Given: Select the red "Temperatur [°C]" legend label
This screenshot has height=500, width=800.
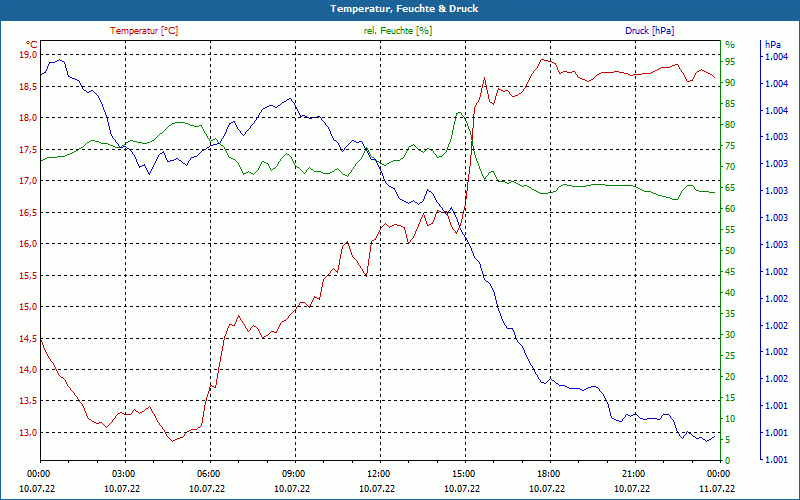Looking at the screenshot, I should [x=144, y=31].
